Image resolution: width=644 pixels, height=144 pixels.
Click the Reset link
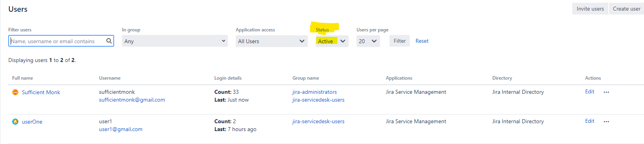point(422,41)
